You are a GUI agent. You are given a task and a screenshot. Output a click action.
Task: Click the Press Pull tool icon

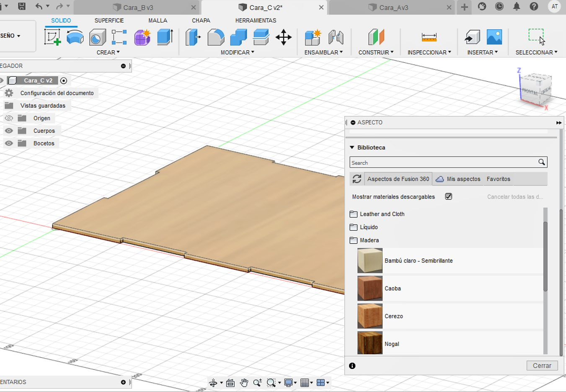pyautogui.click(x=193, y=37)
